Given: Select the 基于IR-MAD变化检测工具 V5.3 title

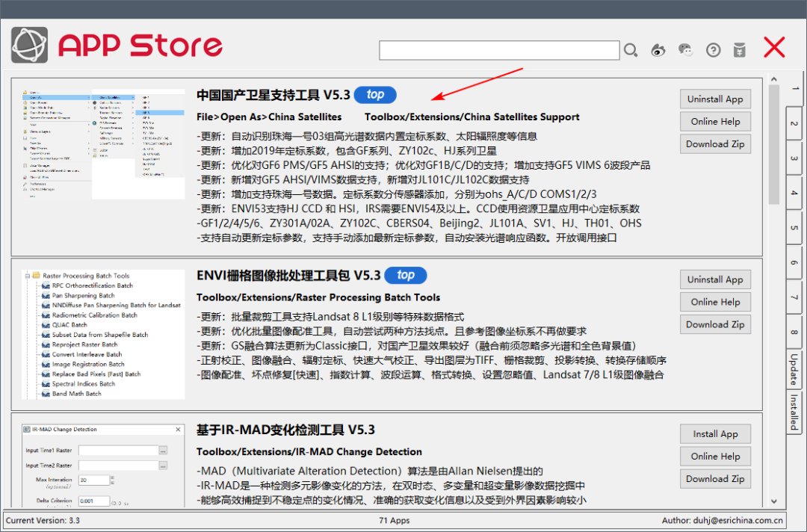Looking at the screenshot, I should pos(285,430).
